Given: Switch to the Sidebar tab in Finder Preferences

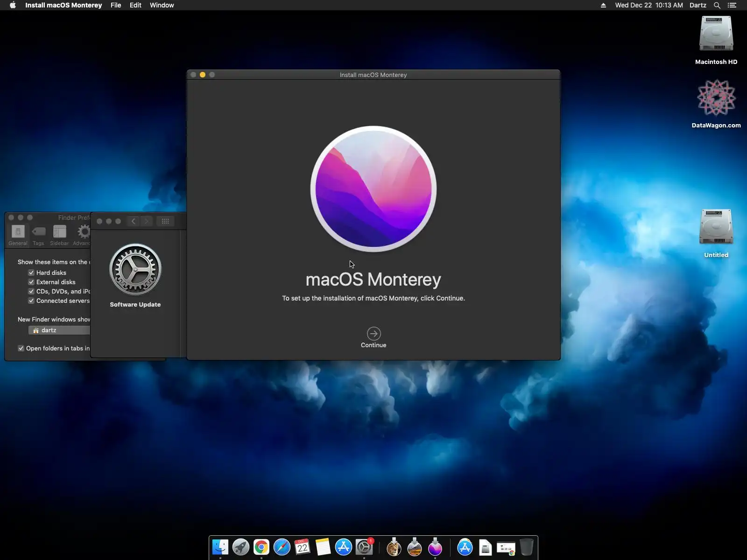Looking at the screenshot, I should (x=59, y=235).
